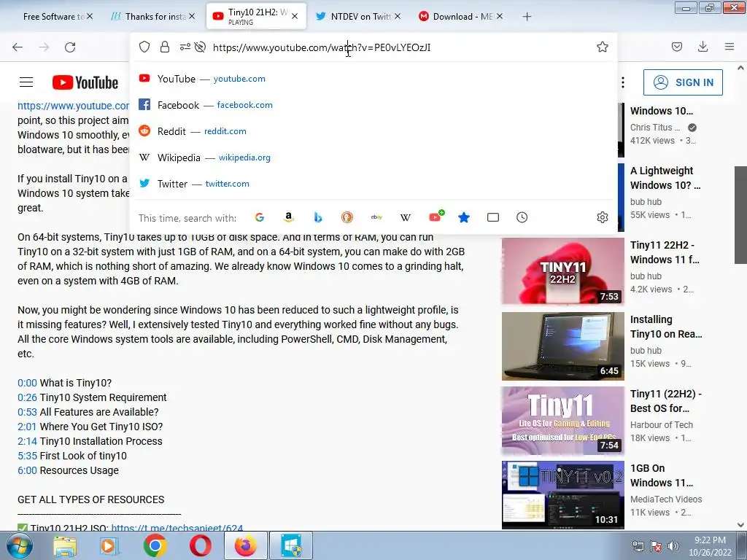Screen dimensions: 747x560
Task: Open the taskbar clock showing 9:22 PM
Action: click(710, 546)
